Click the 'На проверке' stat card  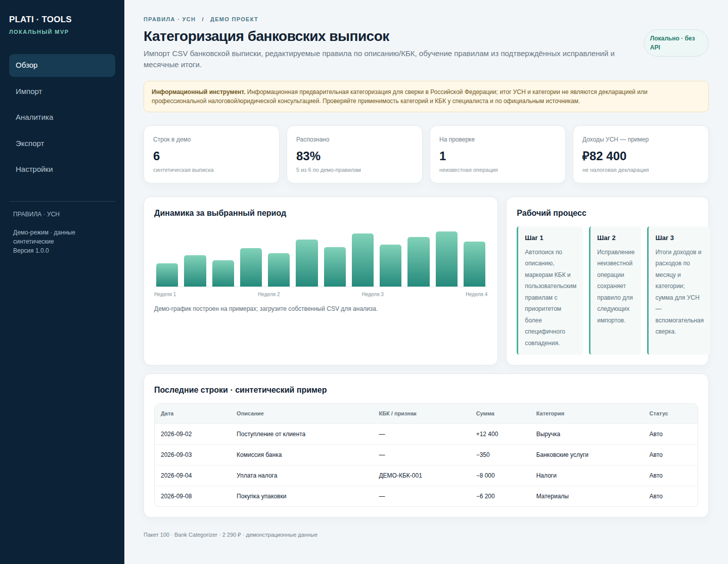coord(497,155)
